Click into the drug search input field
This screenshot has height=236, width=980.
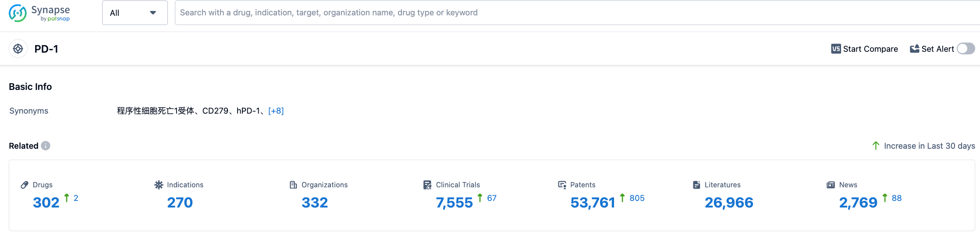coord(570,13)
